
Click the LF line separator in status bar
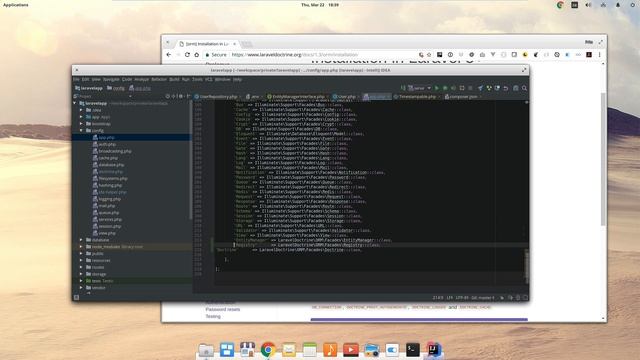point(449,298)
